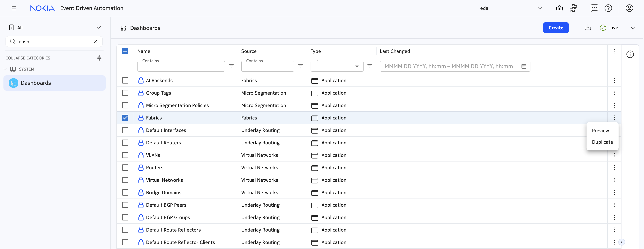Open the user profile icon
The image size is (644, 249).
pyautogui.click(x=629, y=8)
